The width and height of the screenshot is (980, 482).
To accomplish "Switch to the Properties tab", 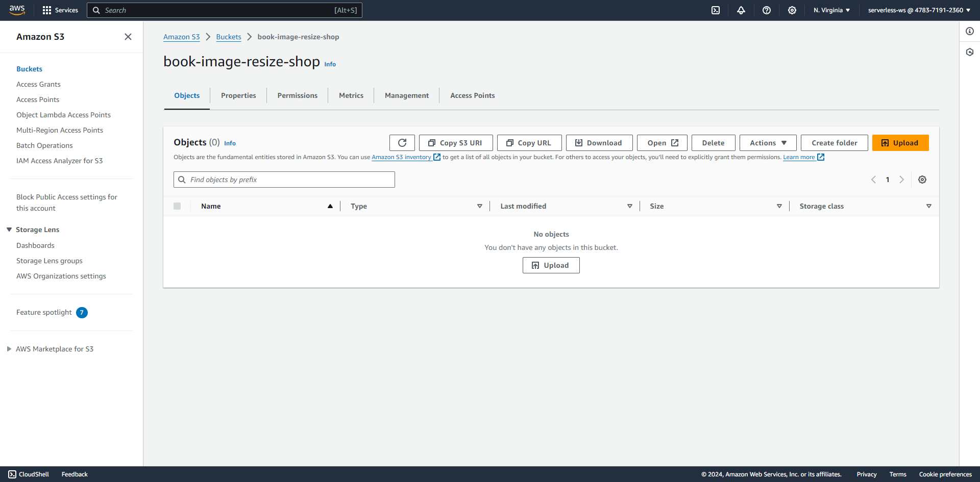I will [x=238, y=95].
